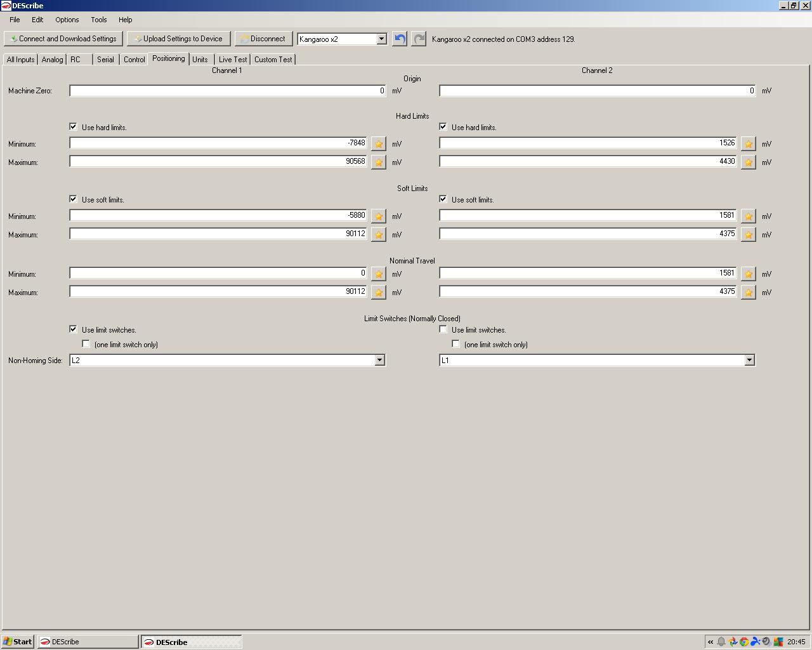Open Channel 1 Non-Homing Side L2 dropdown
Viewport: 812px width, 650px height.
(x=379, y=360)
